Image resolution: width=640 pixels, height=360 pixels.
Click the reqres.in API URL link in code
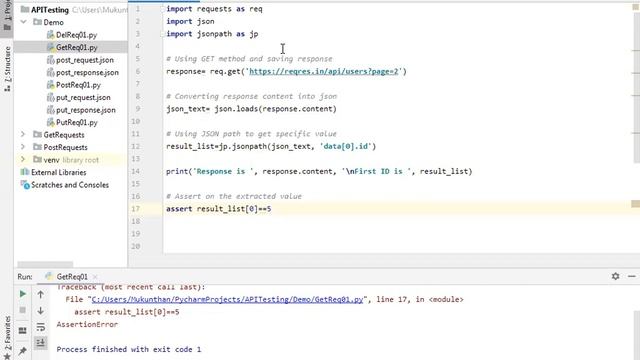pos(323,71)
